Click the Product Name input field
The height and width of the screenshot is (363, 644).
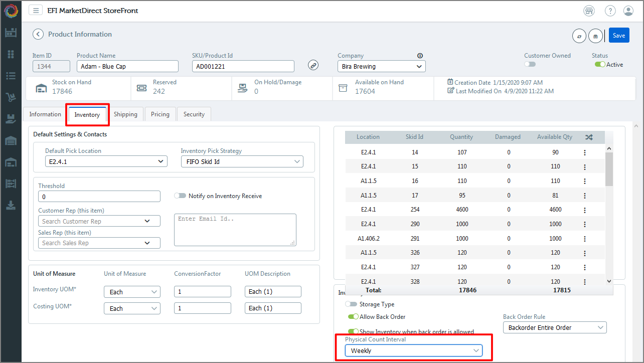(127, 66)
